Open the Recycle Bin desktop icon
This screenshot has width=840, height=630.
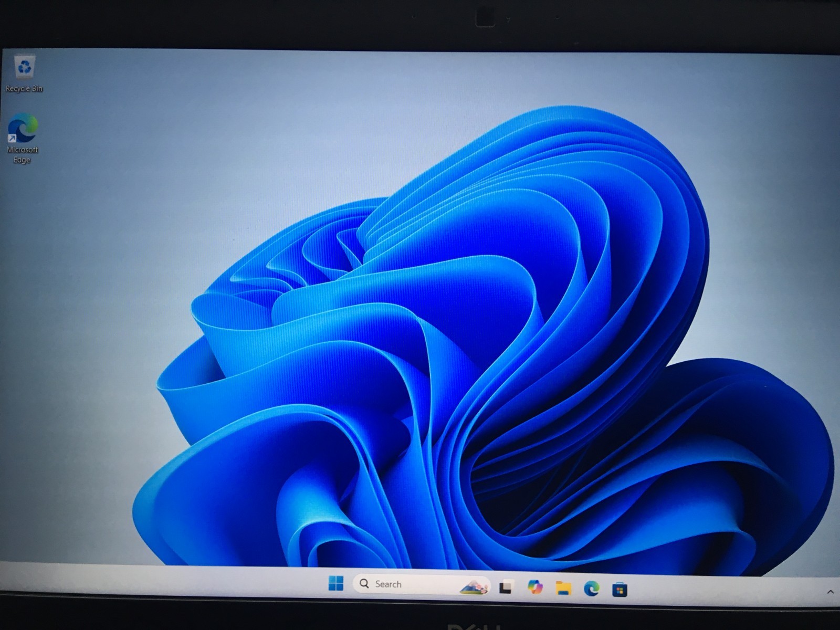click(24, 73)
